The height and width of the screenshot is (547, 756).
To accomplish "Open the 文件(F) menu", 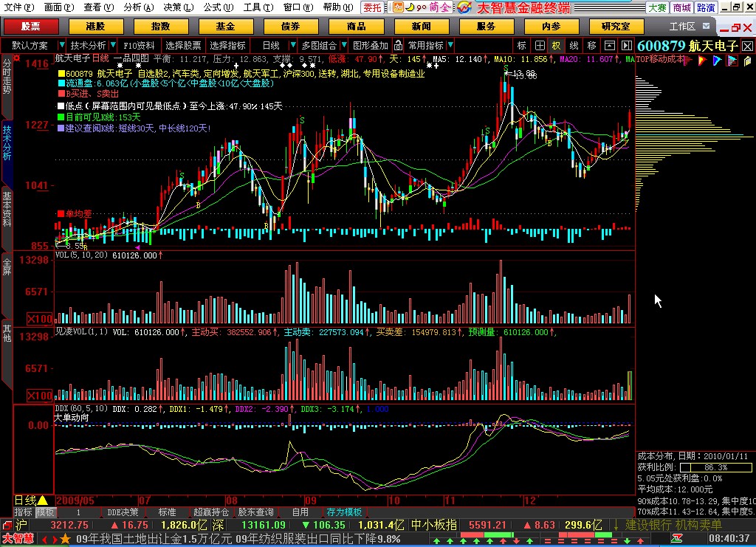I will [19, 7].
